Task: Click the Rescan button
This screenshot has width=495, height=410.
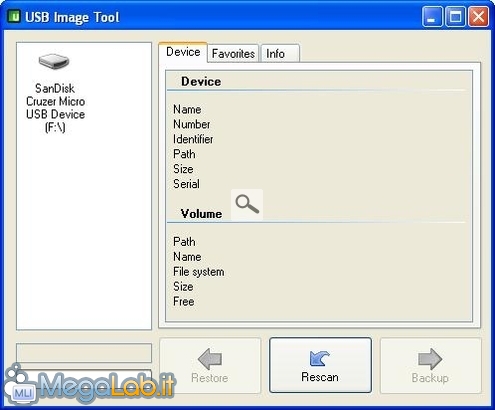Action: (x=320, y=365)
